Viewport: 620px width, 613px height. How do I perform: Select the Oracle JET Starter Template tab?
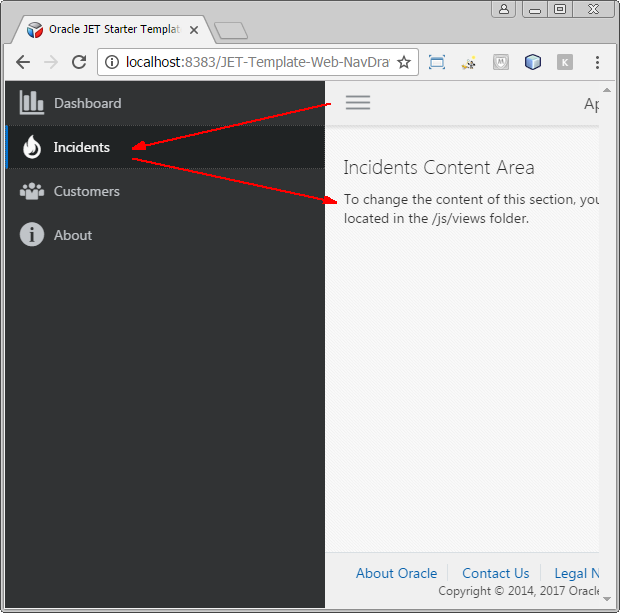click(x=113, y=29)
